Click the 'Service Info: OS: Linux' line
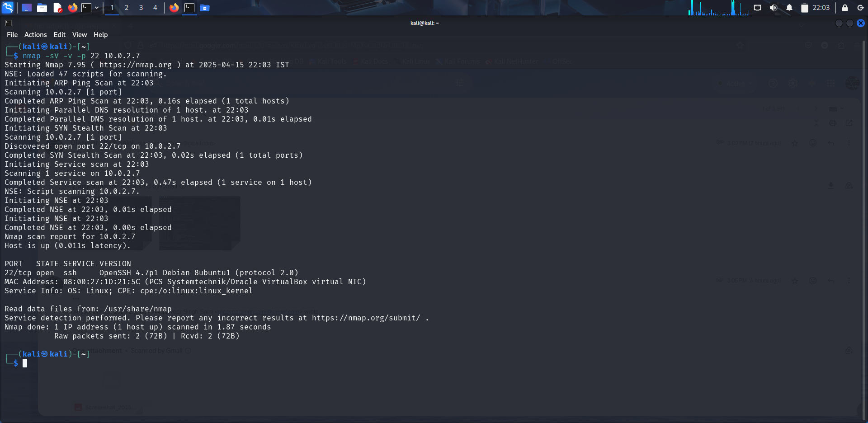Image resolution: width=868 pixels, height=423 pixels. tap(129, 291)
